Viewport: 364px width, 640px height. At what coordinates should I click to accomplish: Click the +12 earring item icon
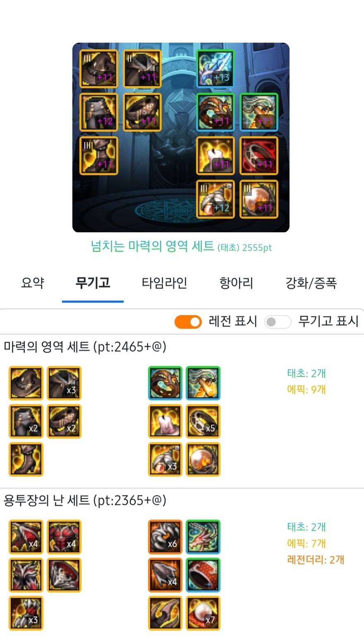point(215,199)
